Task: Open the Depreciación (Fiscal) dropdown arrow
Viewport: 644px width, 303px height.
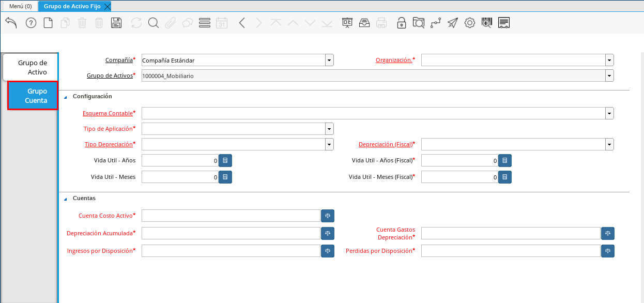Action: tap(609, 144)
